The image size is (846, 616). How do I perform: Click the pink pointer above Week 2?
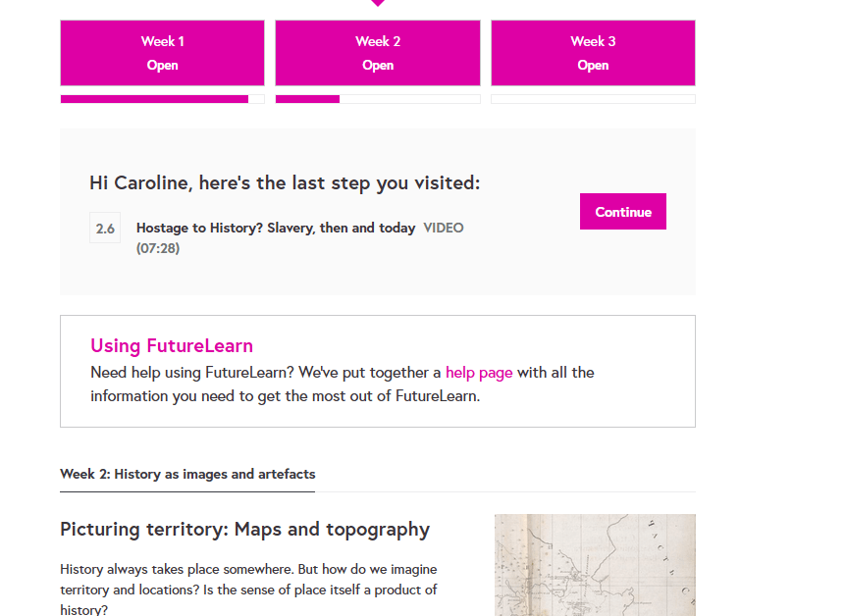point(378,3)
